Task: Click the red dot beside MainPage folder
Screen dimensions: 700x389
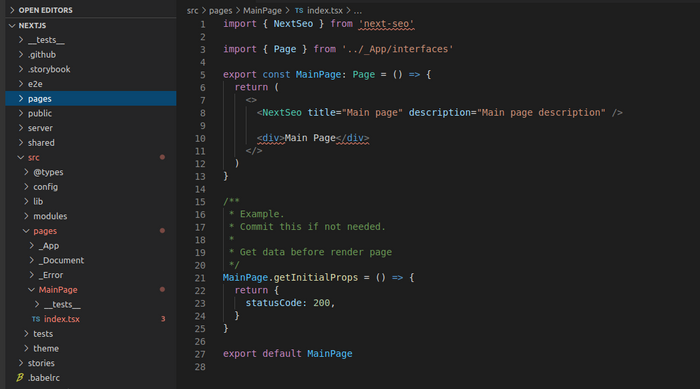Action: tap(162, 289)
